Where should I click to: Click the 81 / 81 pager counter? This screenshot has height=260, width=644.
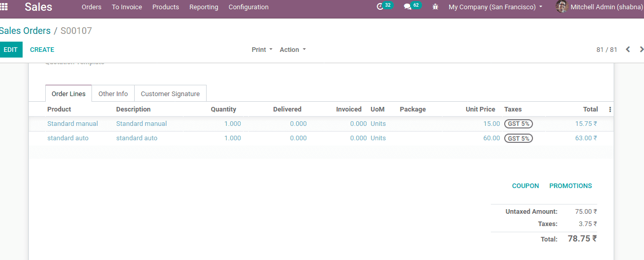606,50
